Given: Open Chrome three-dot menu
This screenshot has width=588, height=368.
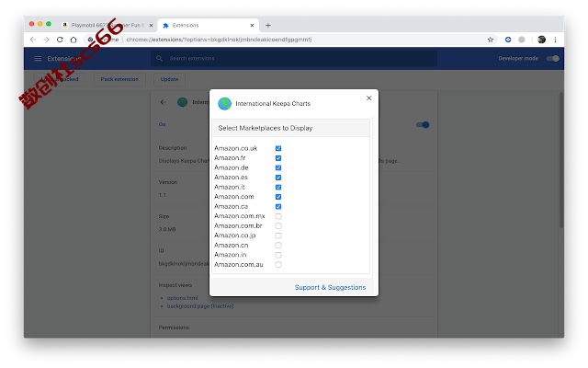Looking at the screenshot, I should 555,40.
